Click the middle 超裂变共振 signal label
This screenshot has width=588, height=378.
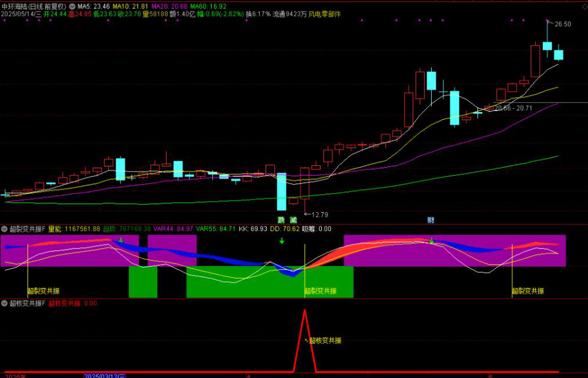(321, 291)
